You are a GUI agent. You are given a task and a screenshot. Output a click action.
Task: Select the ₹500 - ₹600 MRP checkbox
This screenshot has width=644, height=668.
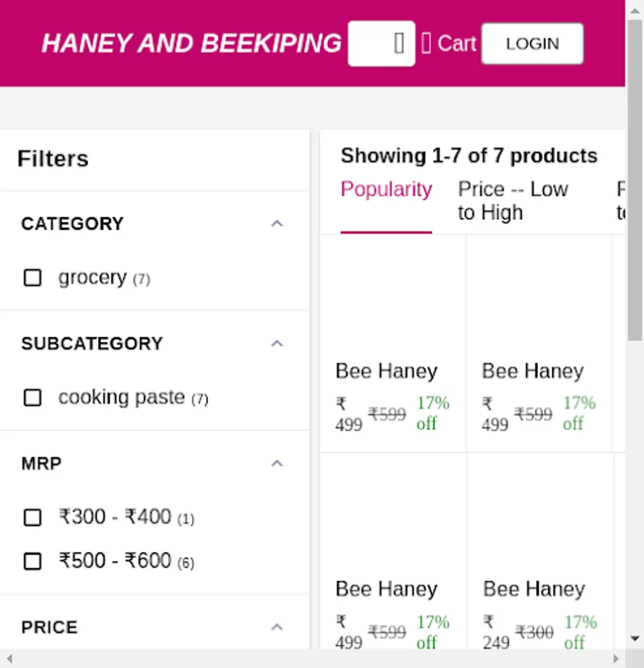point(33,561)
